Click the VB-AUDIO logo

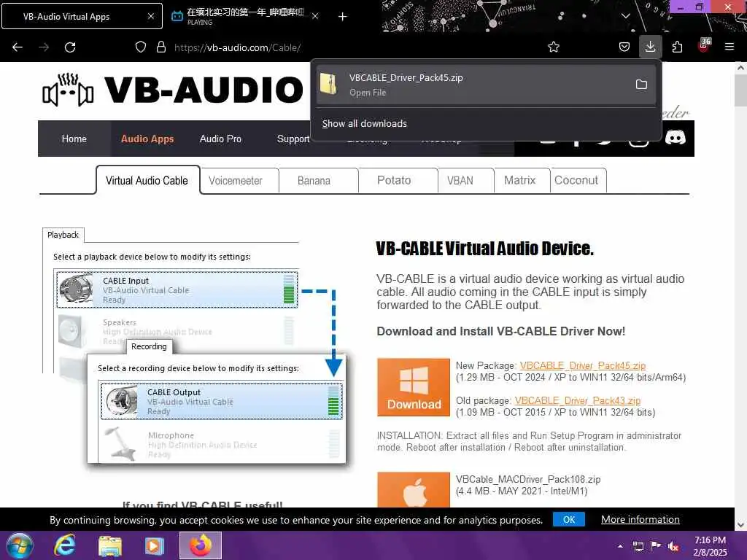coord(173,90)
